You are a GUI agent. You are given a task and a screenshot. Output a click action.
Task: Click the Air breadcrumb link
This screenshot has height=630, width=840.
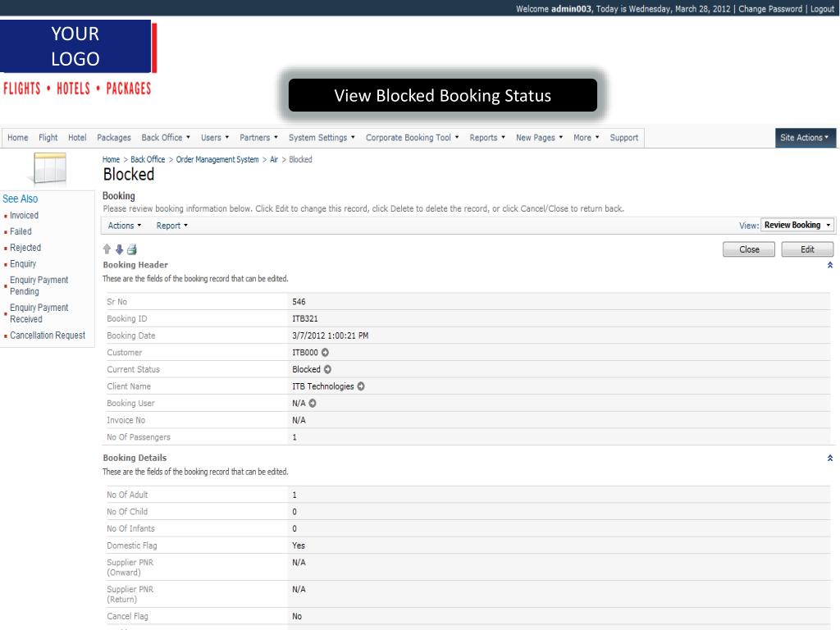tap(274, 160)
